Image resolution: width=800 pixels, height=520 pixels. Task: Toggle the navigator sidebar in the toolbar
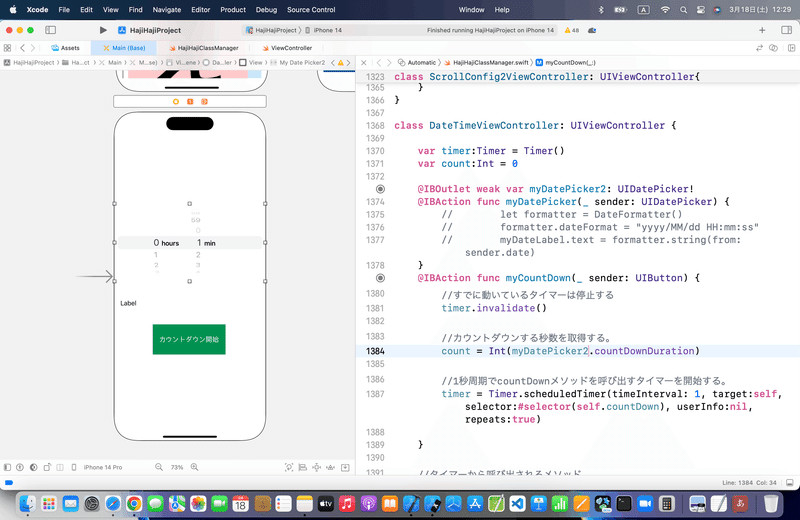[51, 30]
